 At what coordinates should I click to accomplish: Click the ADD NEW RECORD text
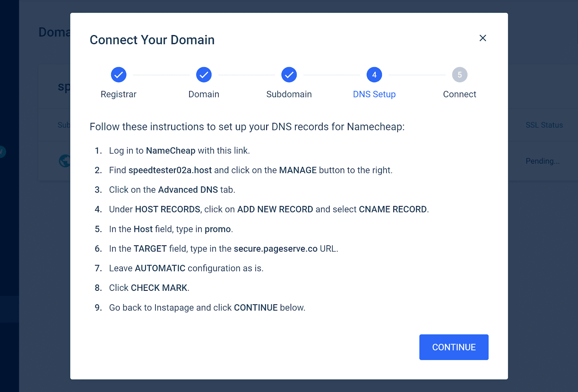275,210
